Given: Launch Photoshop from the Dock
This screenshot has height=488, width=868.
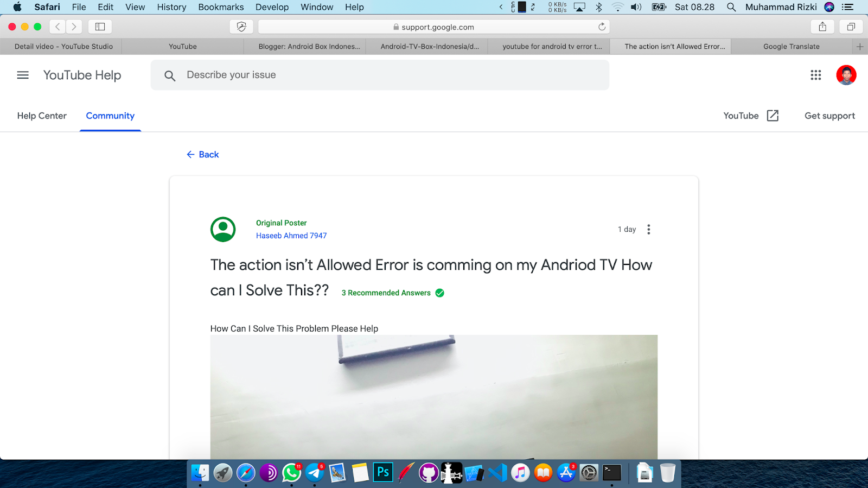Looking at the screenshot, I should pos(383,473).
